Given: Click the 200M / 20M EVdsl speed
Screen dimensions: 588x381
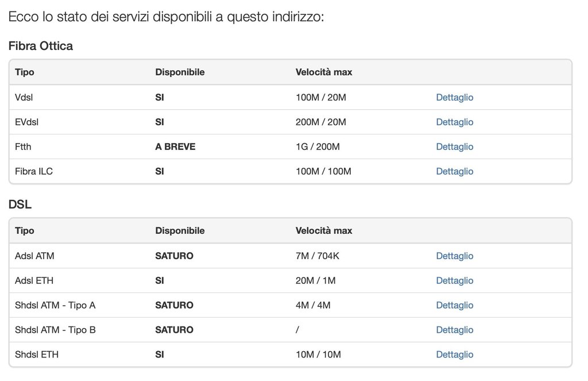Looking at the screenshot, I should click(x=321, y=122).
